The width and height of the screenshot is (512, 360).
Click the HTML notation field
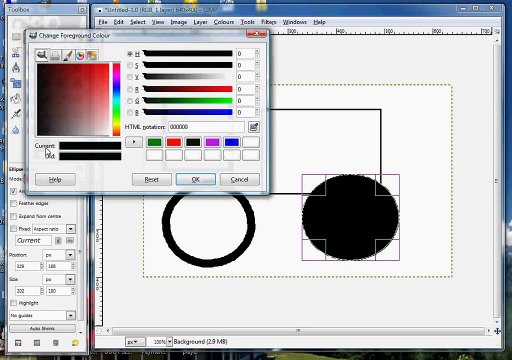point(206,127)
